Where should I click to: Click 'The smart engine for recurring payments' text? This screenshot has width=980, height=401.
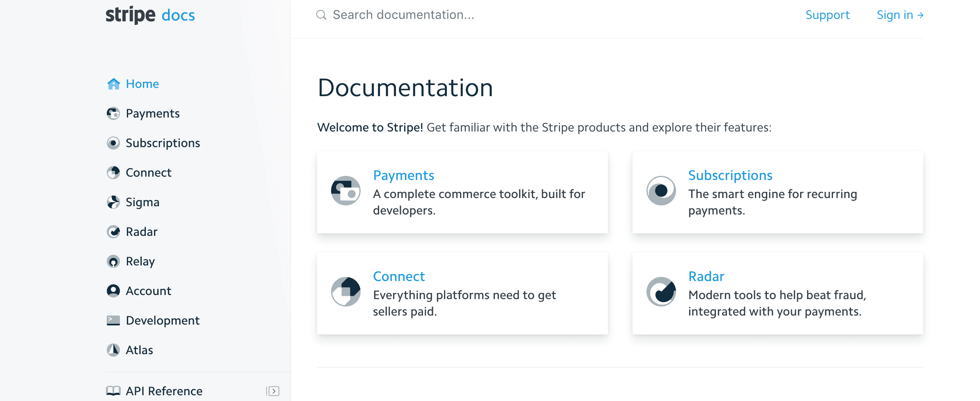click(773, 202)
